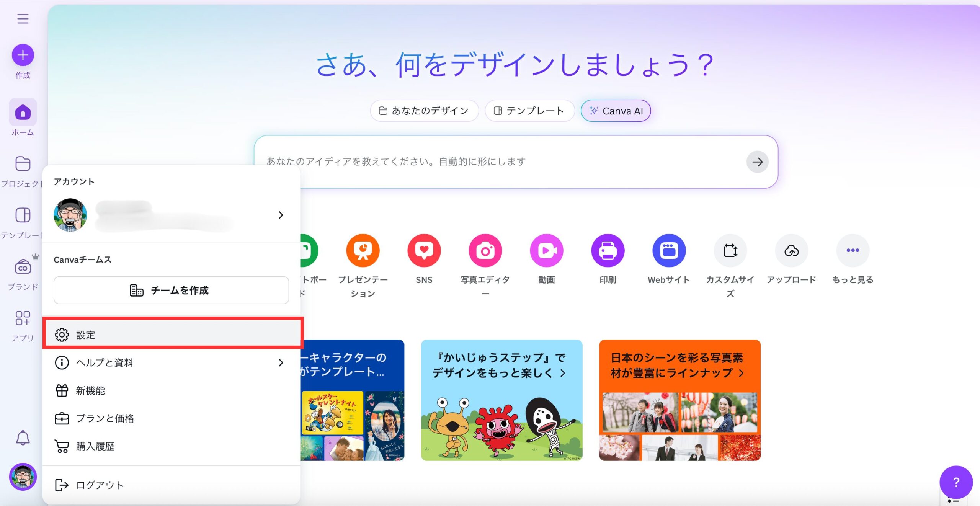This screenshot has height=506, width=980.
Task: Click ログアウト to sign out
Action: [171, 485]
